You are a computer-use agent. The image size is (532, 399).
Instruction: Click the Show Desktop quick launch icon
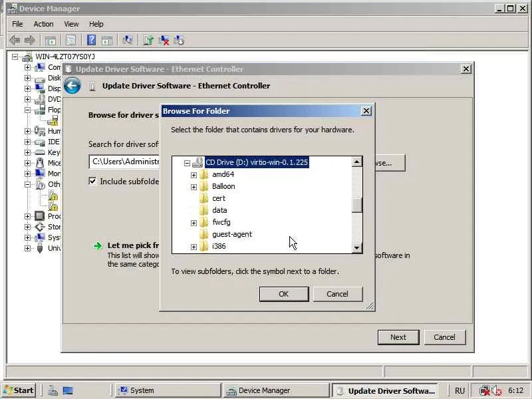tap(68, 390)
